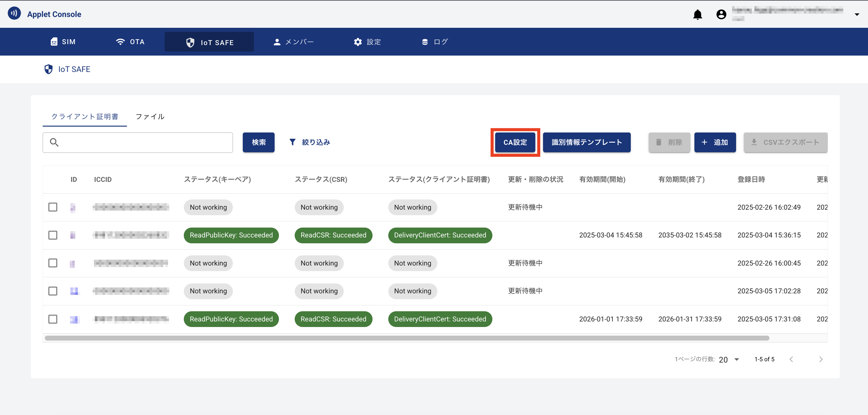Image resolution: width=868 pixels, height=415 pixels.
Task: Click the Applet Console logo icon
Action: [x=14, y=14]
